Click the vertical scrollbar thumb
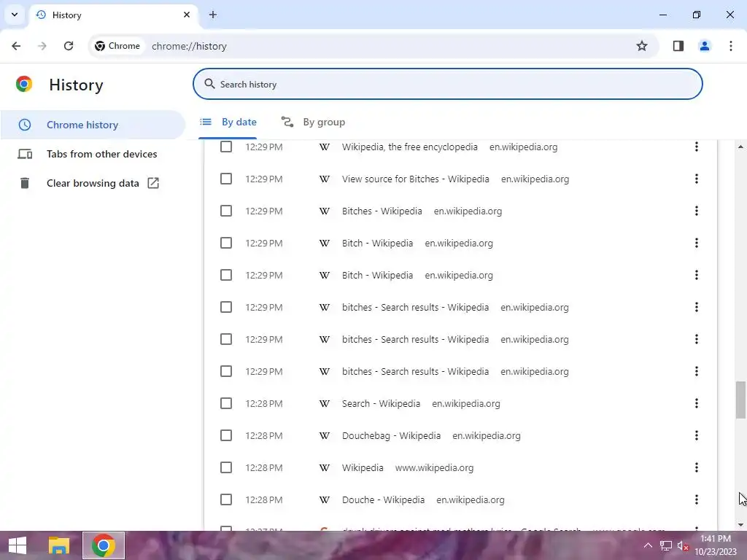Screen dimensions: 747x560 point(740,400)
